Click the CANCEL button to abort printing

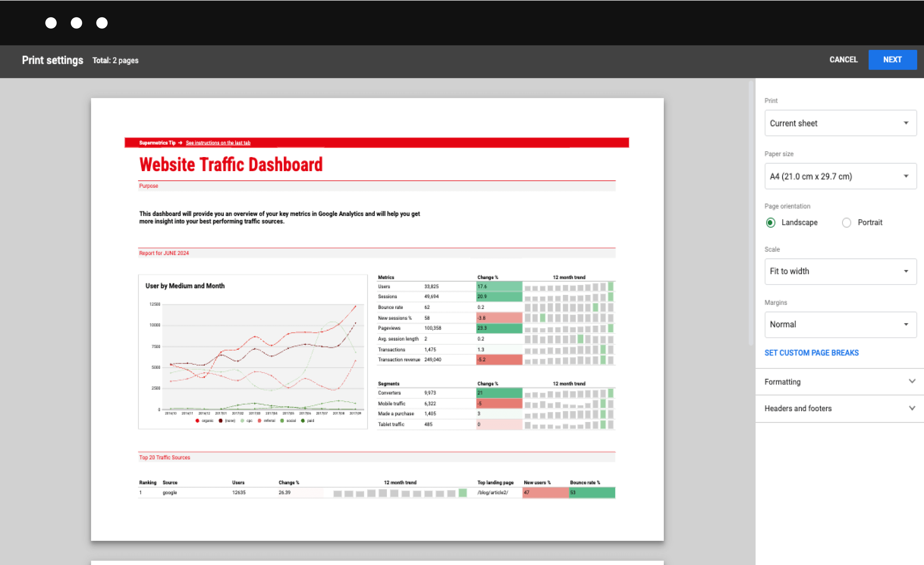point(844,60)
